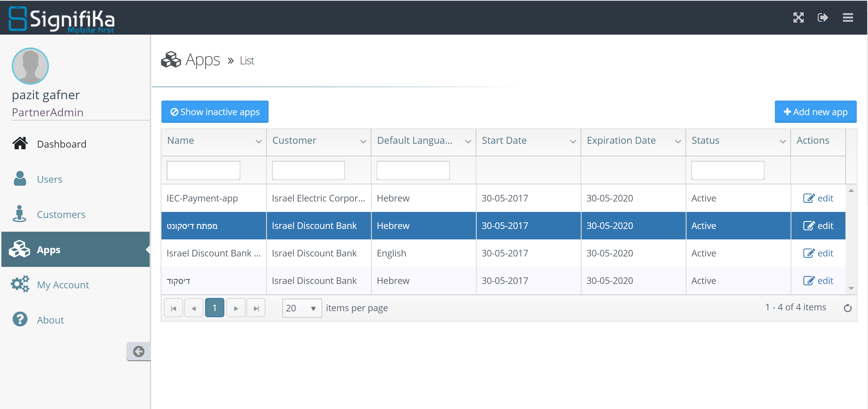Click the Dashboard home icon
This screenshot has height=409, width=868.
(20, 143)
